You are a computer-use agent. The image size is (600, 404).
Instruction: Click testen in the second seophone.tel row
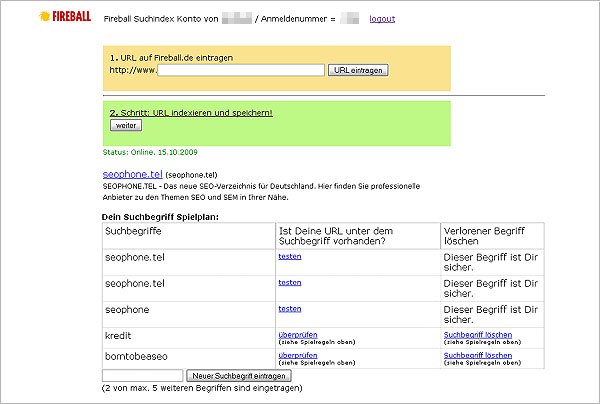point(289,283)
